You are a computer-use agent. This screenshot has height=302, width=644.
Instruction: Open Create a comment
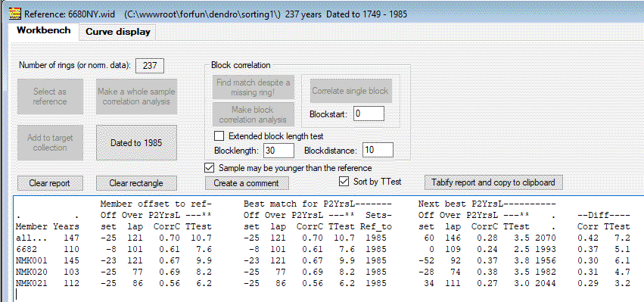point(247,183)
